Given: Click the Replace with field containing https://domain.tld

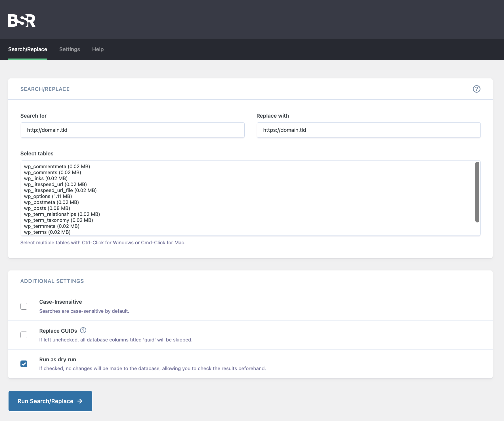Looking at the screenshot, I should 369,130.
